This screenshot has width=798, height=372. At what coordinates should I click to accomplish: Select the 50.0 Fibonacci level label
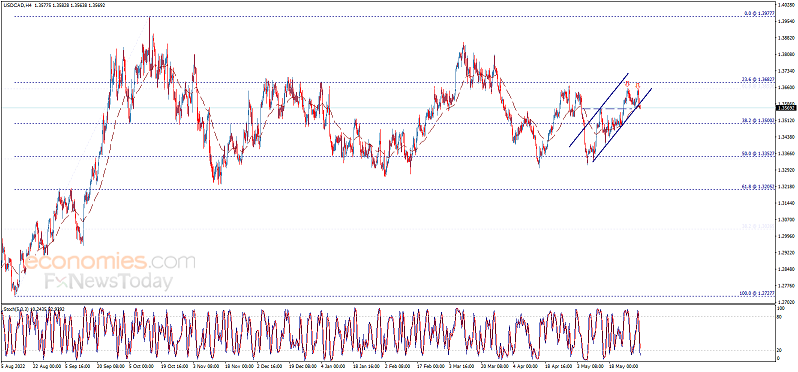coord(759,154)
